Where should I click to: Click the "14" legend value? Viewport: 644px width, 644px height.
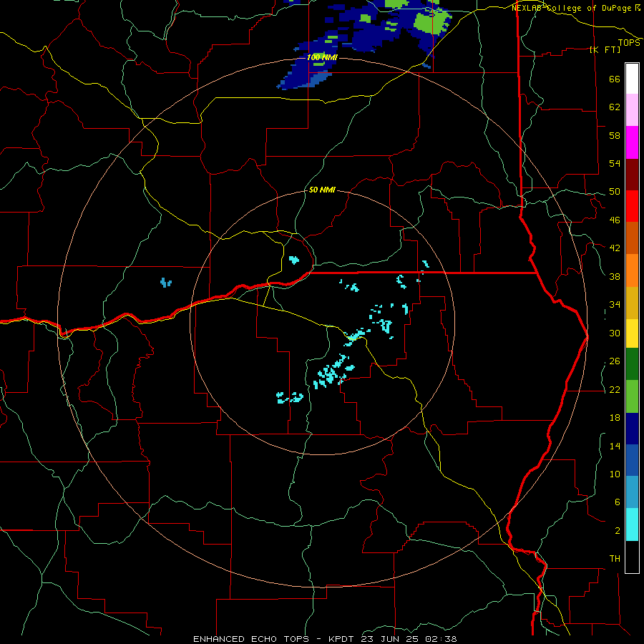pyautogui.click(x=615, y=447)
